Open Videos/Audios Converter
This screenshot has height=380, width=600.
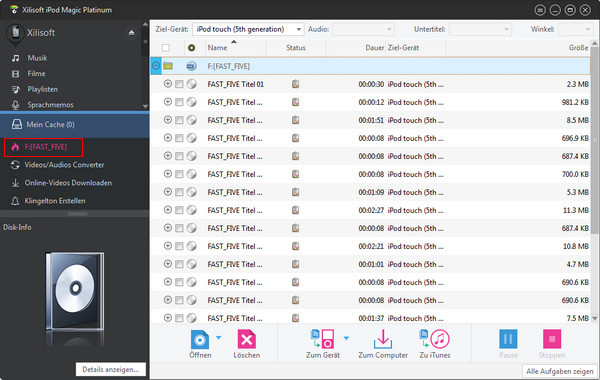tap(64, 165)
